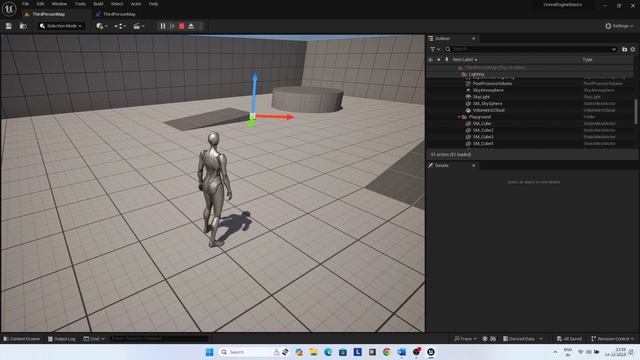Viewport: 640px width, 360px height.
Task: Open the Blueprints toolbar dropdown
Action: pos(120,26)
